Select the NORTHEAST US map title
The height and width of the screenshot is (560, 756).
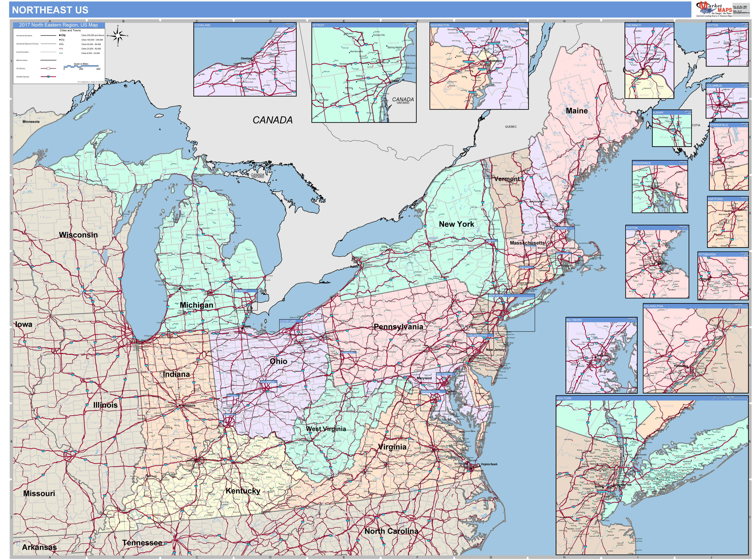[x=50, y=10]
